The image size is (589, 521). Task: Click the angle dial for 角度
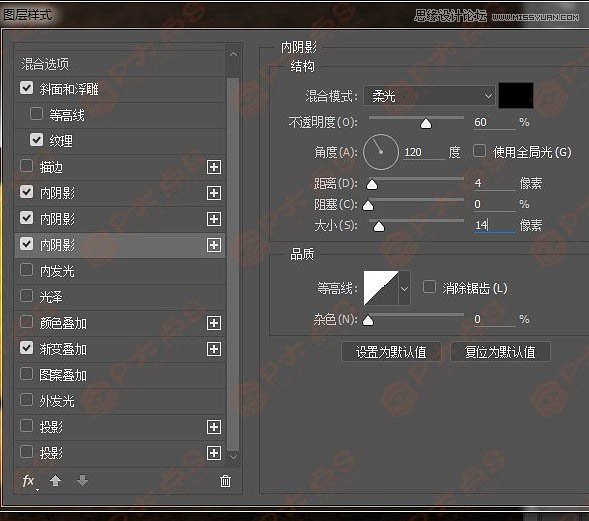[x=381, y=152]
